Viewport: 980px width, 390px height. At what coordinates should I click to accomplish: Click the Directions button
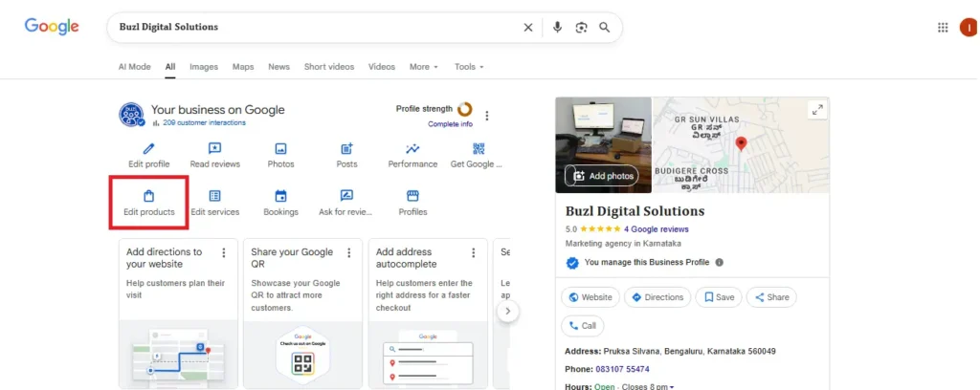point(657,297)
